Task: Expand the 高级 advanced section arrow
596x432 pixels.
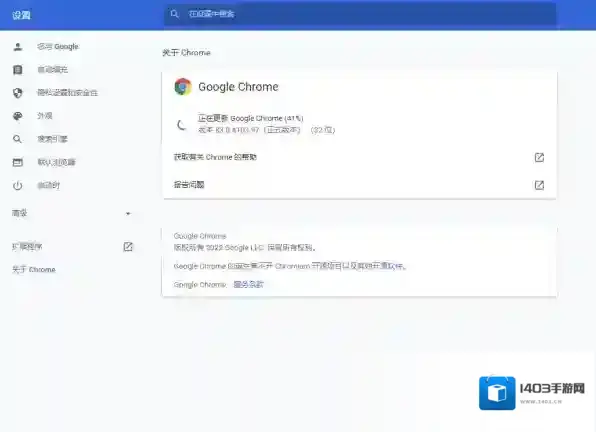Action: coord(128,214)
